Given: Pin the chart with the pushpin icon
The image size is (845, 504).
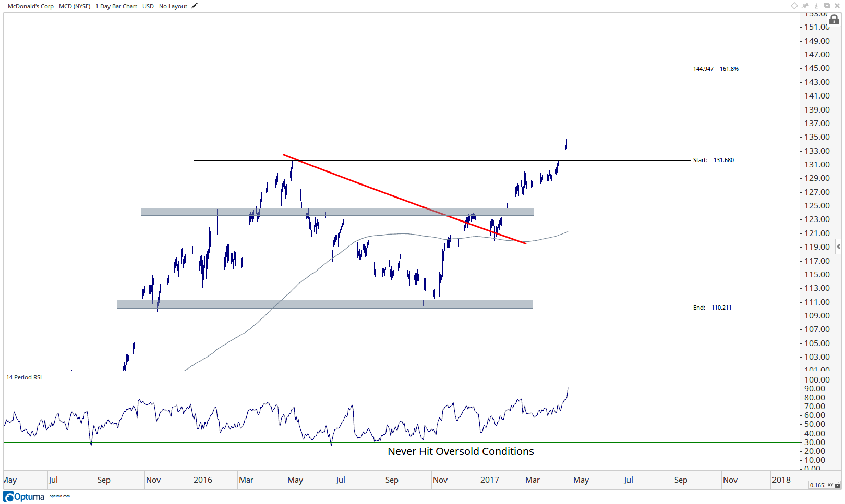Looking at the screenshot, I should point(806,6).
